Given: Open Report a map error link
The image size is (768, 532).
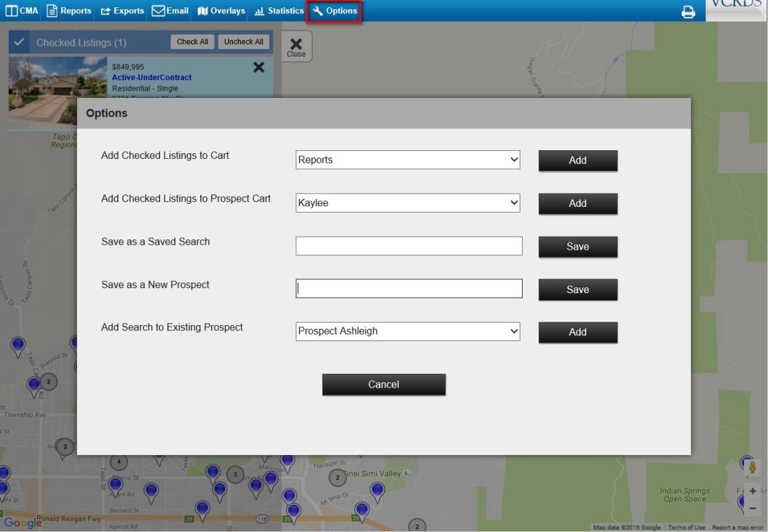Looking at the screenshot, I should click(x=738, y=528).
